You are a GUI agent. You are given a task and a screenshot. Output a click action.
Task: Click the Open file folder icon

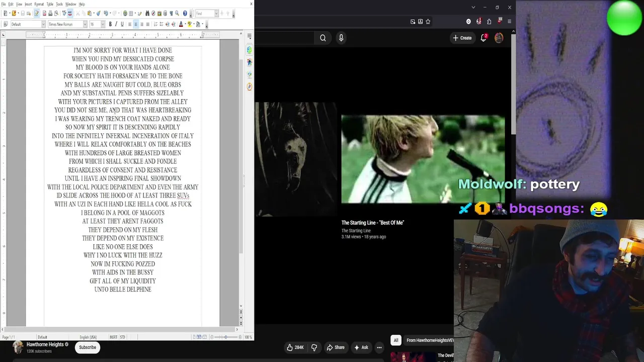[x=14, y=14]
